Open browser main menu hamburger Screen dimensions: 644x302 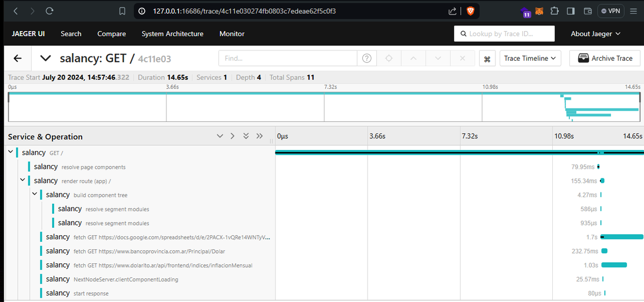633,11
